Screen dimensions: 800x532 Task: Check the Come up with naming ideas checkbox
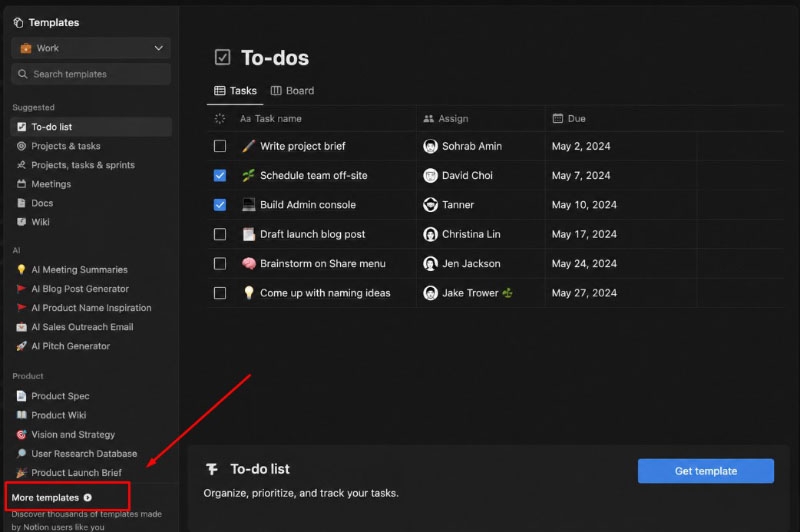click(x=220, y=293)
